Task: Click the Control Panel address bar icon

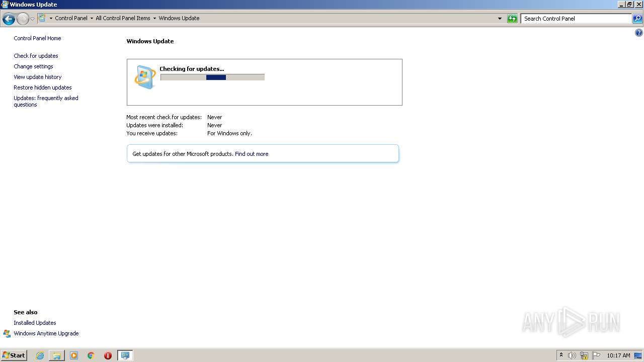Action: pos(42,18)
